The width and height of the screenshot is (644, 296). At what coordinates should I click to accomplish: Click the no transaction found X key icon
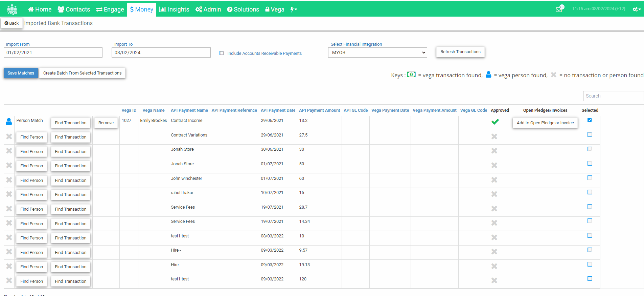pyautogui.click(x=554, y=75)
